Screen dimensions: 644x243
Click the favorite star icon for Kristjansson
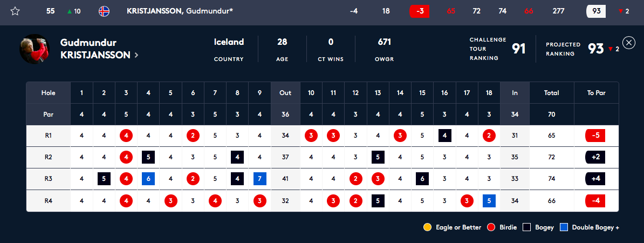coord(15,11)
